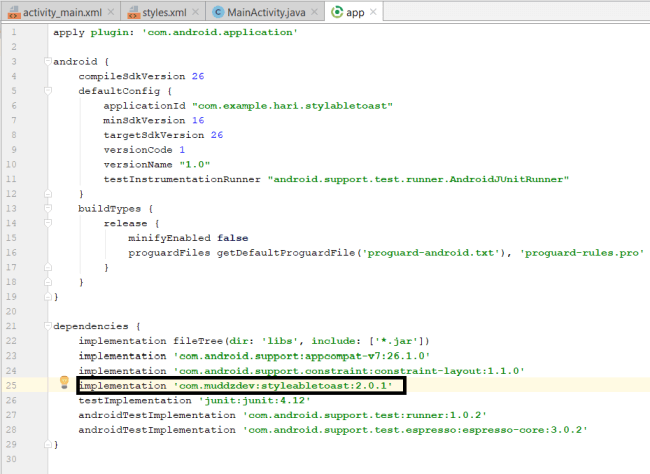Viewport: 650px width, 474px height.
Task: Click the appcompat-v7:26.1.0 dependency string
Action: tap(301, 356)
